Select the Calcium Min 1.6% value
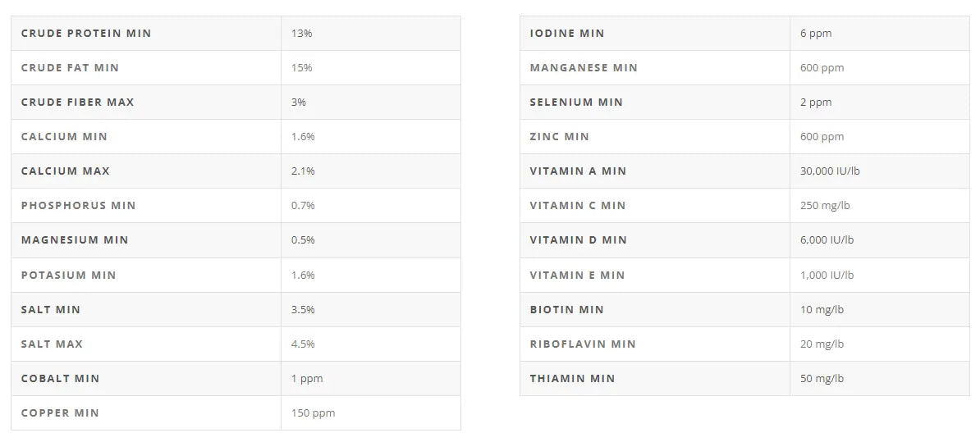The image size is (980, 442). click(x=303, y=137)
